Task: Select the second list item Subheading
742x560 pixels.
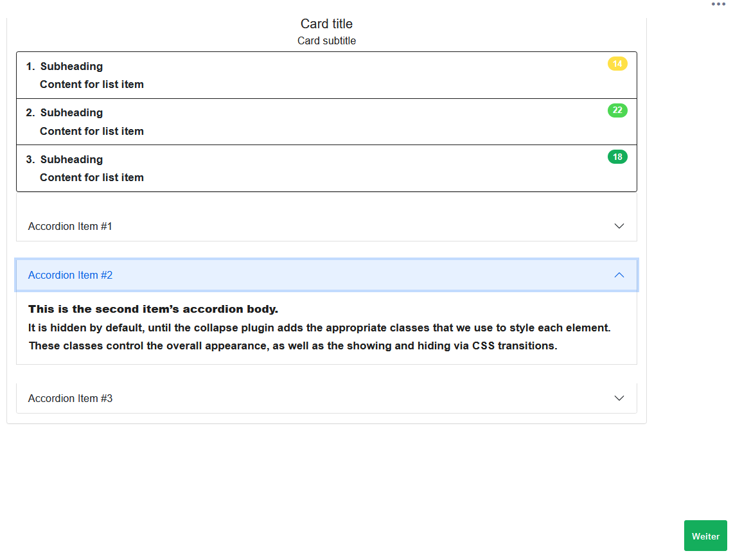Action: click(x=71, y=112)
